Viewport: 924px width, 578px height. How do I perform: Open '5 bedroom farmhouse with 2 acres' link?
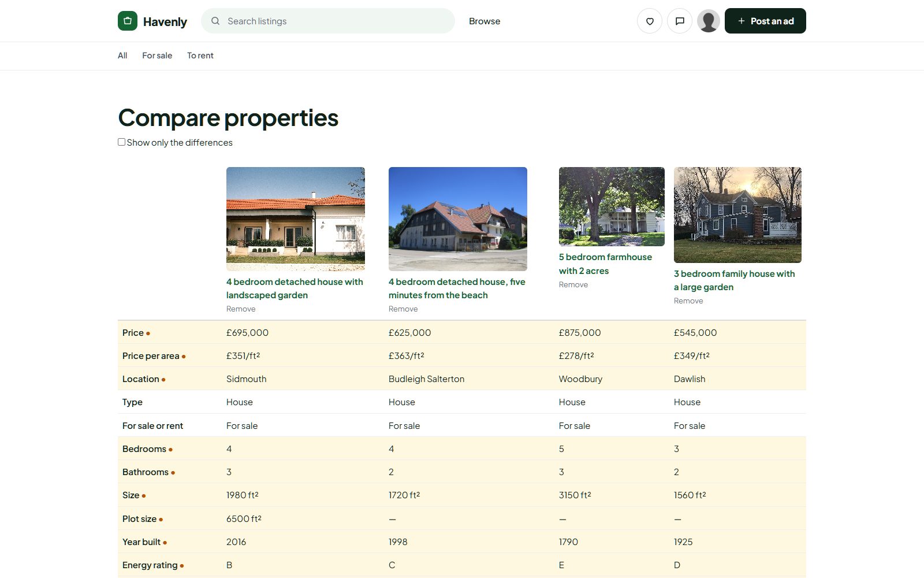(x=605, y=264)
